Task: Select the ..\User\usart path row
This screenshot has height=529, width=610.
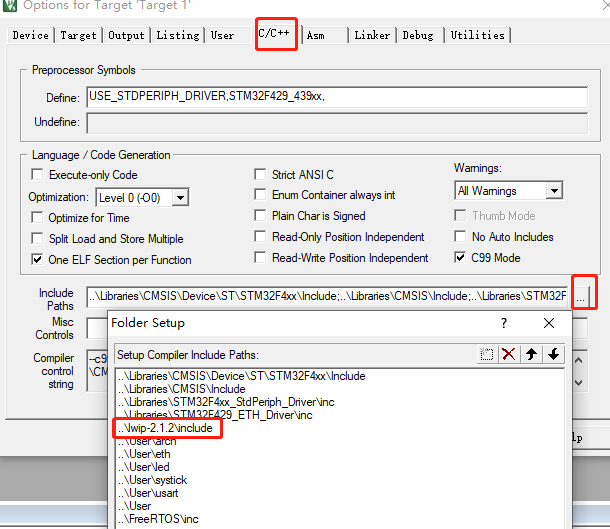Action: point(340,493)
